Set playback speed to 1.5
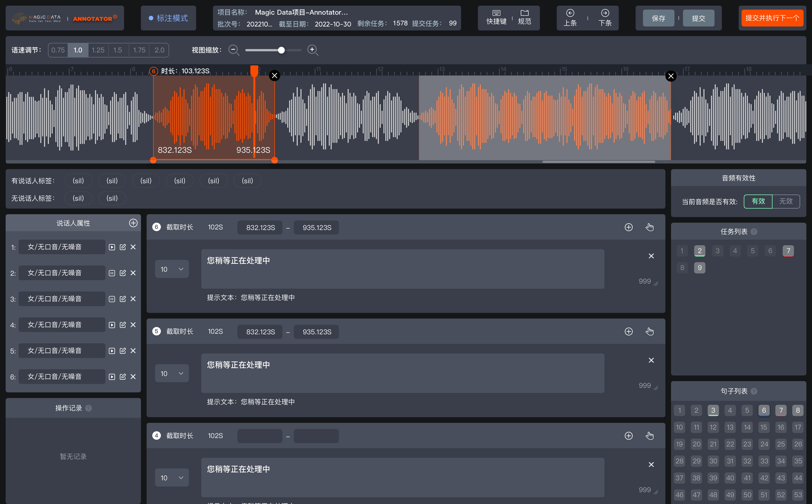Screen dimensions: 812x504 point(118,50)
